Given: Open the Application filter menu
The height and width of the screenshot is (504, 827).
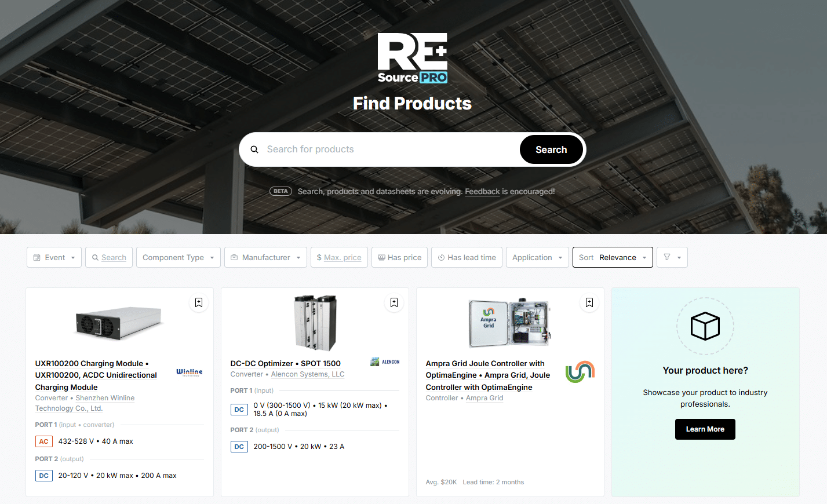Looking at the screenshot, I should (x=537, y=257).
